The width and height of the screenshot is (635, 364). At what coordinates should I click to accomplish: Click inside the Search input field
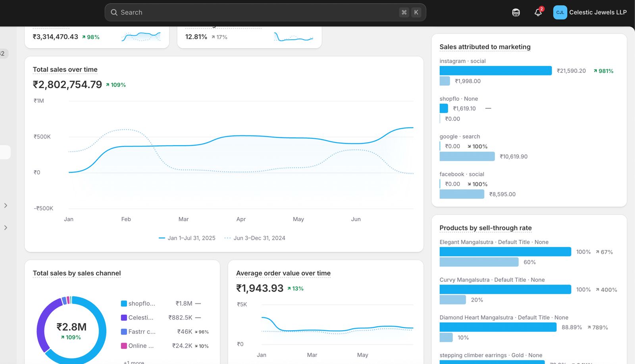pos(238,12)
